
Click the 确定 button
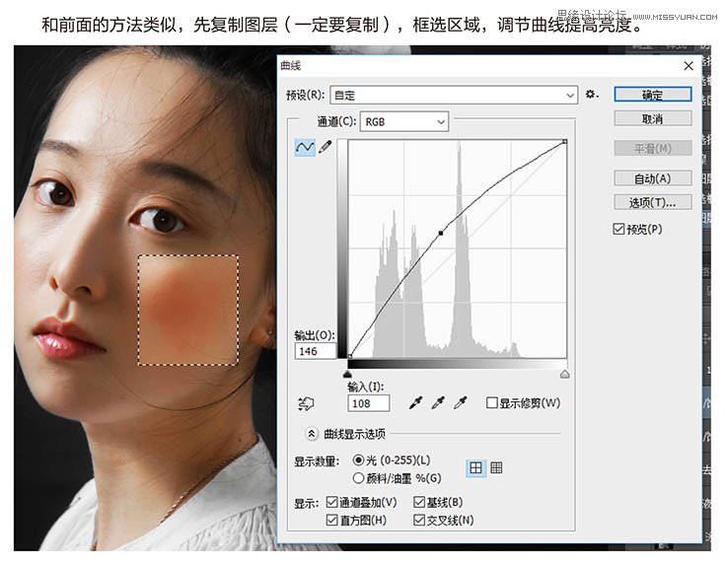(652, 95)
